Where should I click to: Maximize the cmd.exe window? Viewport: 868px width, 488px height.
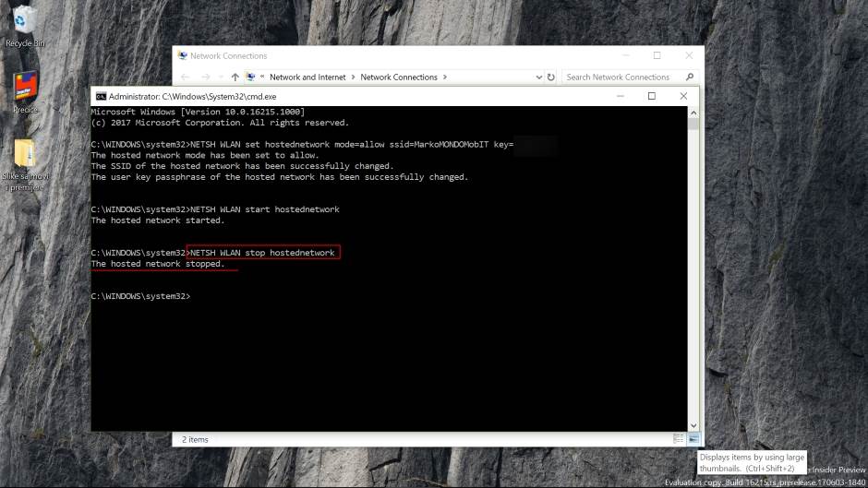(x=651, y=96)
